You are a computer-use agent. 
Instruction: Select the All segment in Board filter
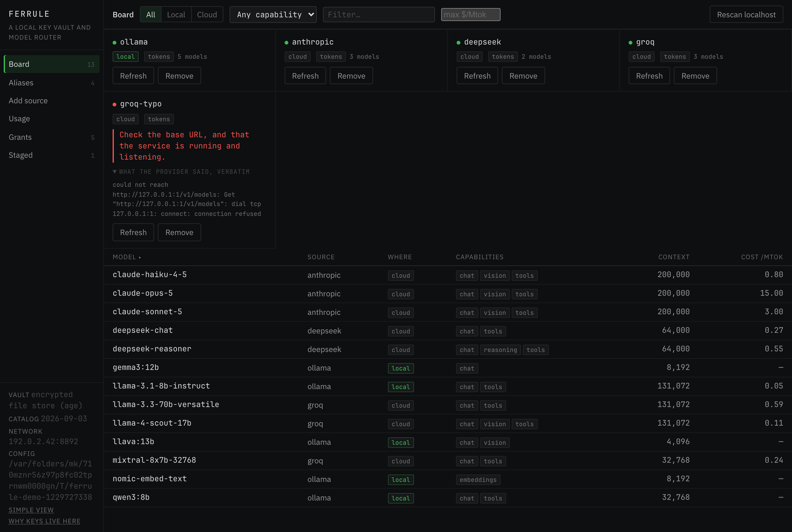(x=151, y=15)
